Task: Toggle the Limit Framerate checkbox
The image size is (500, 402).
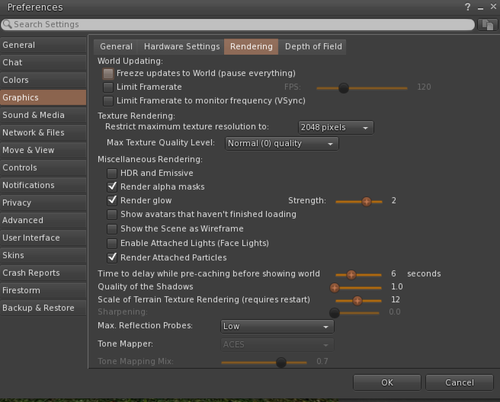Action: pos(108,87)
